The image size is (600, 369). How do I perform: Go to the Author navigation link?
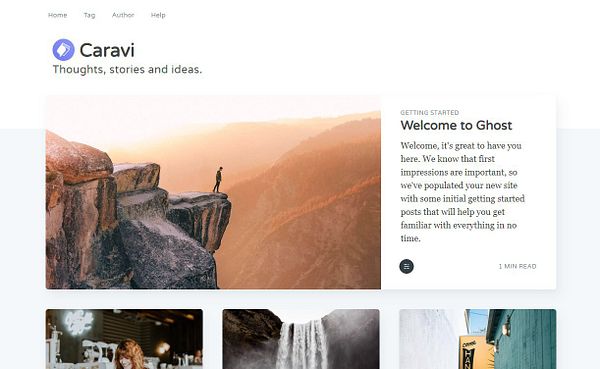pos(123,15)
